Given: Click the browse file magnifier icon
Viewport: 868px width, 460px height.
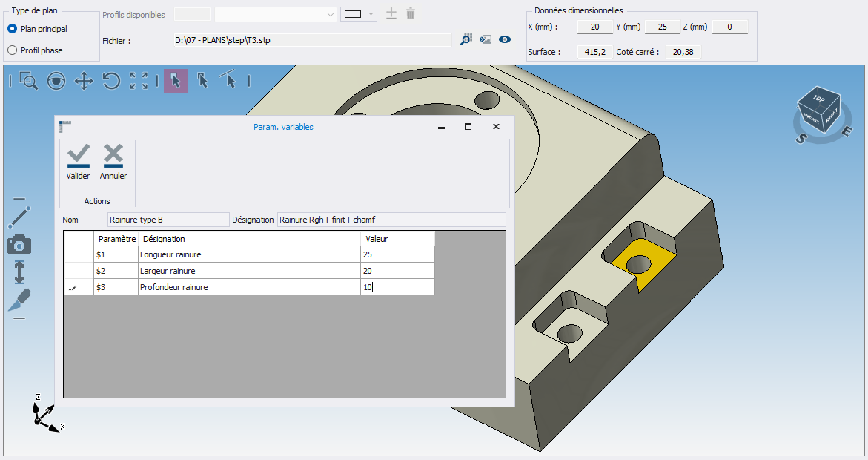Looking at the screenshot, I should [466, 40].
